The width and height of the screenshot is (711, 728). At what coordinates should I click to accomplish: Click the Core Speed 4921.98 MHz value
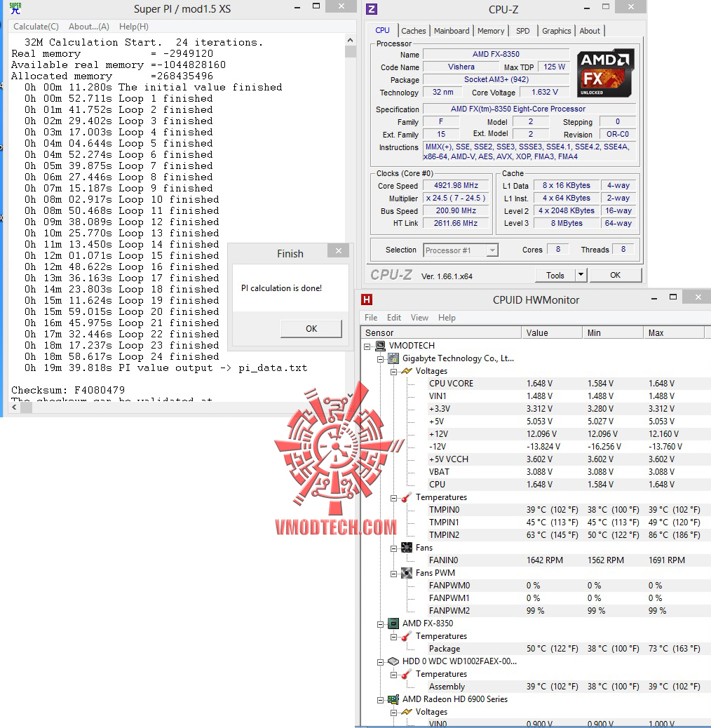[x=456, y=185]
